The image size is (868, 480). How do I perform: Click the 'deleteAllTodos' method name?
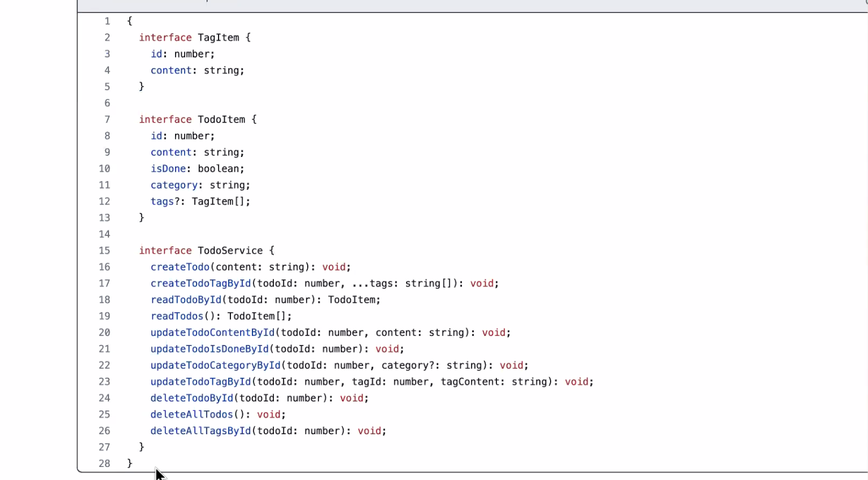192,414
